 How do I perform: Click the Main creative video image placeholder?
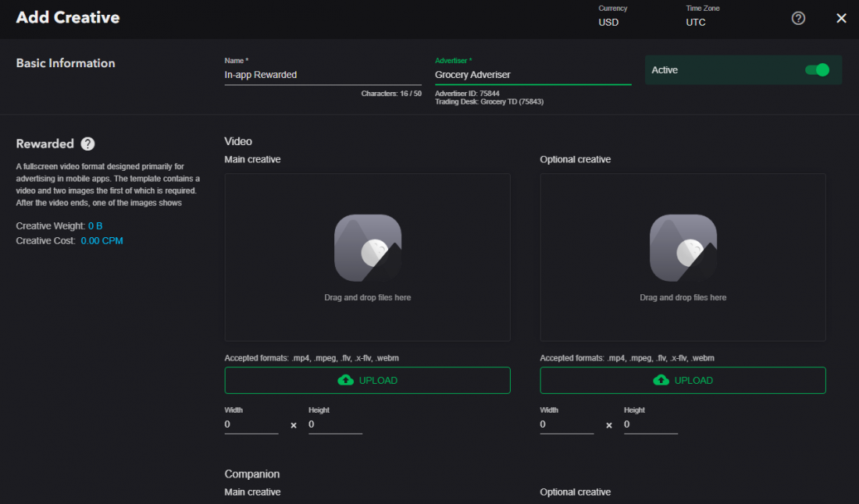[x=368, y=248]
